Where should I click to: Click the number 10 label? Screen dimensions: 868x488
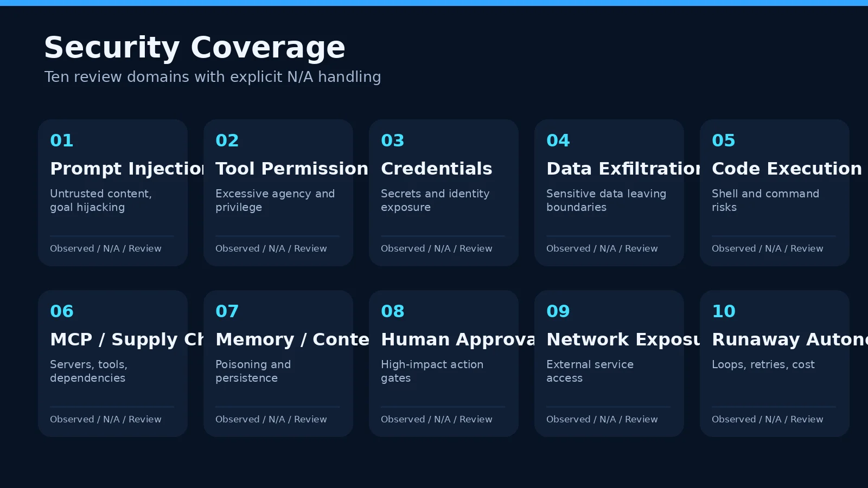[x=724, y=311]
